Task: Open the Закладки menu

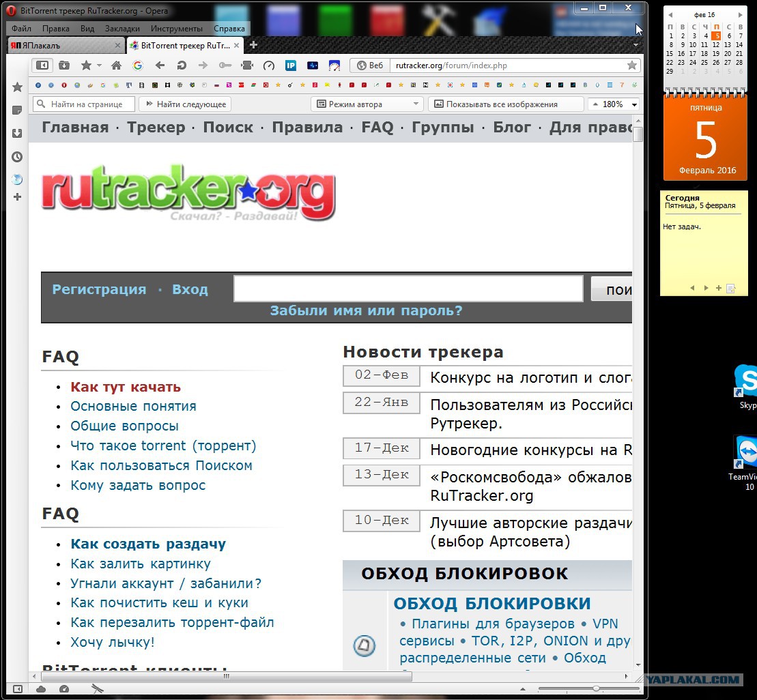Action: point(122,29)
